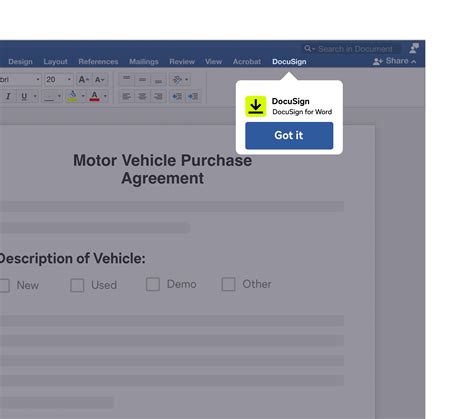The height and width of the screenshot is (419, 474).
Task: Click the Description of Vehicle heading
Action: 72,258
